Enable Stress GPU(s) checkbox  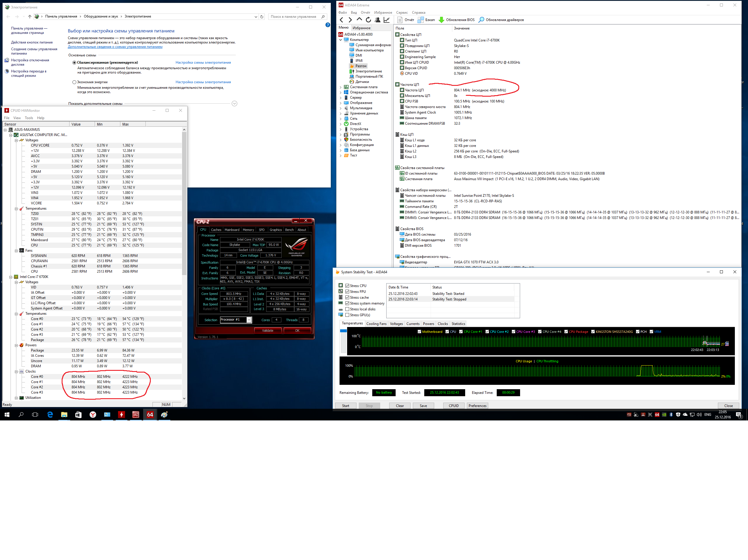(347, 315)
